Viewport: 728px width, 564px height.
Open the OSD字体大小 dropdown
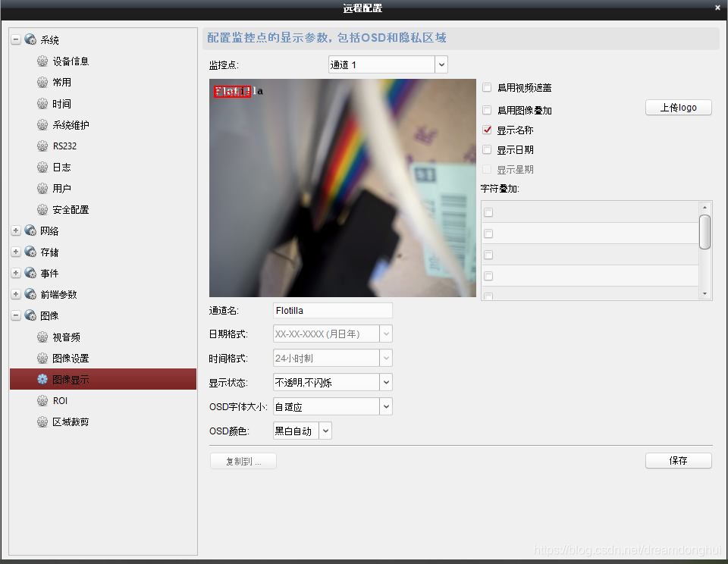pos(386,406)
